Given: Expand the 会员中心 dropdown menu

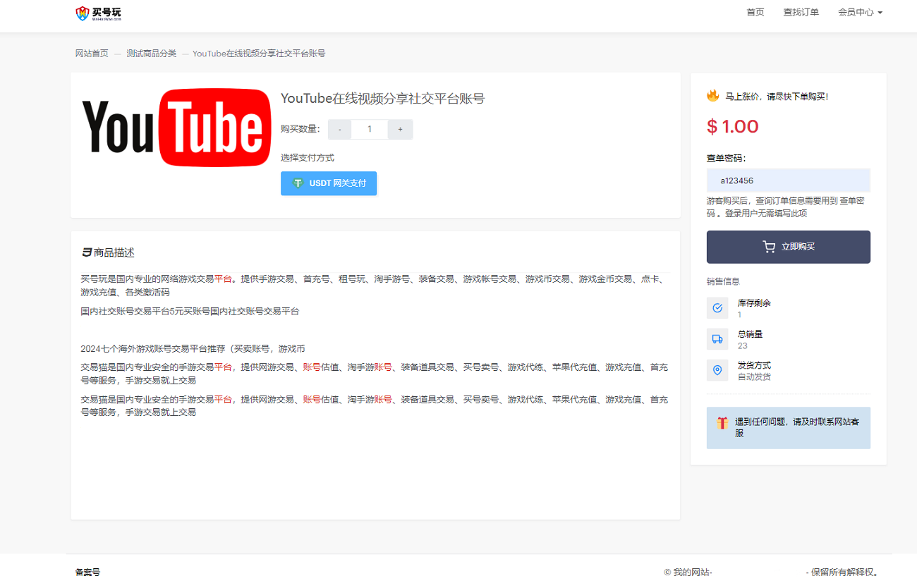Looking at the screenshot, I should tap(860, 13).
